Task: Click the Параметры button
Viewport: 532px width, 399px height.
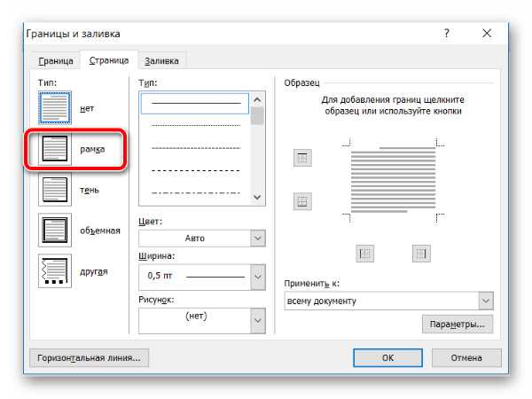Action: pyautogui.click(x=457, y=325)
